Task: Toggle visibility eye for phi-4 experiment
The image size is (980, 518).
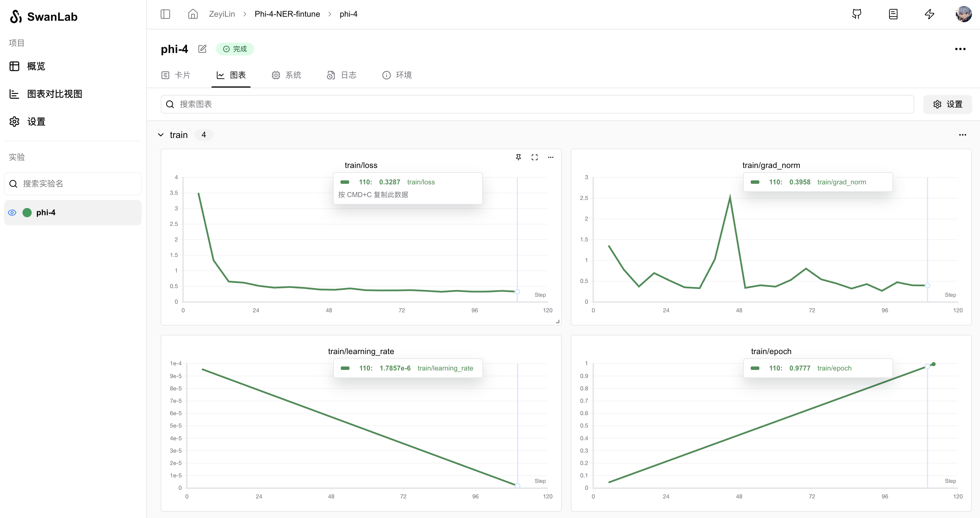Action: click(12, 212)
